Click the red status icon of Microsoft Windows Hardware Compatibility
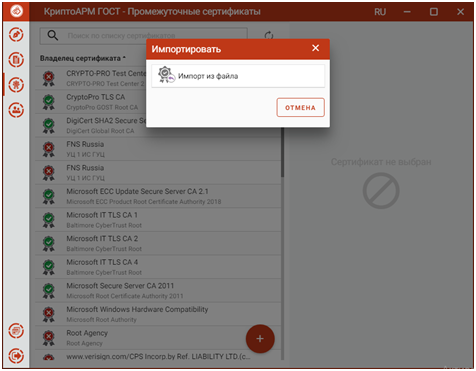The width and height of the screenshot is (476, 371). point(49,314)
